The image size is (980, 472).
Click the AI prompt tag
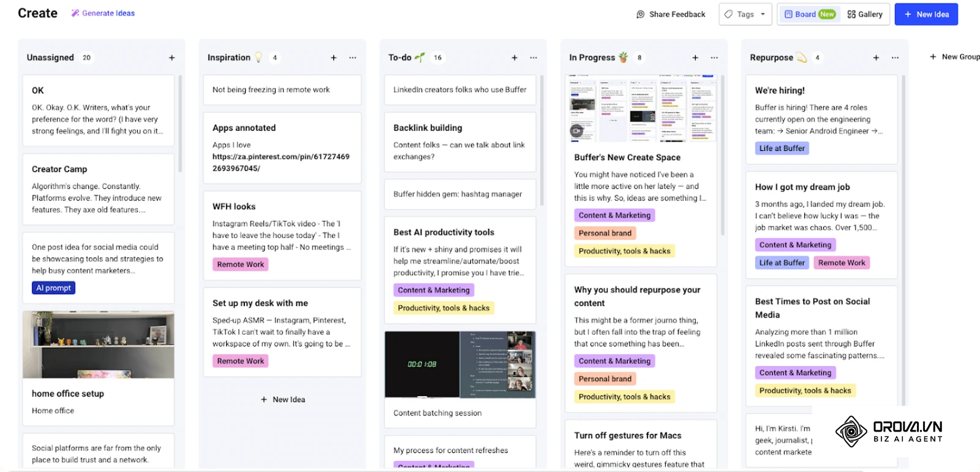coord(53,287)
